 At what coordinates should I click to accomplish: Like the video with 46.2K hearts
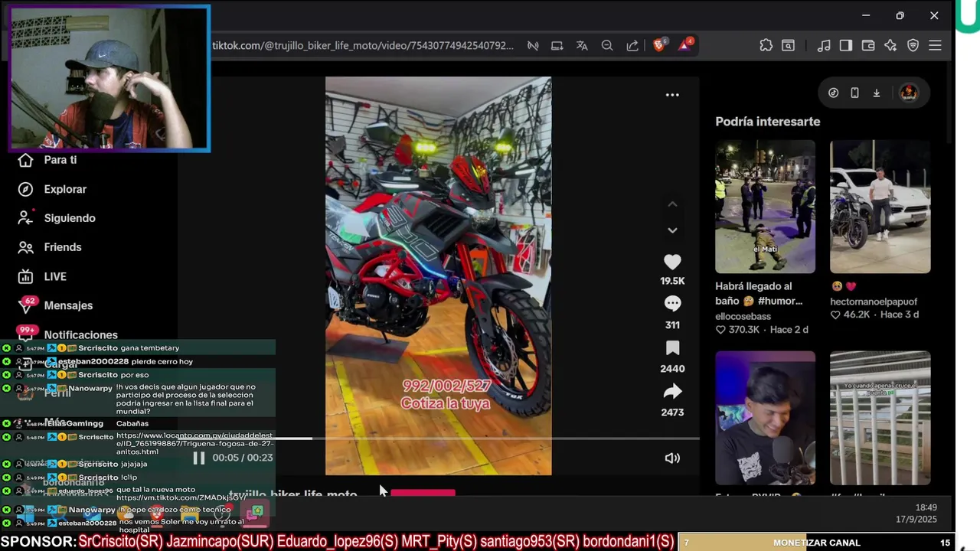tap(835, 315)
